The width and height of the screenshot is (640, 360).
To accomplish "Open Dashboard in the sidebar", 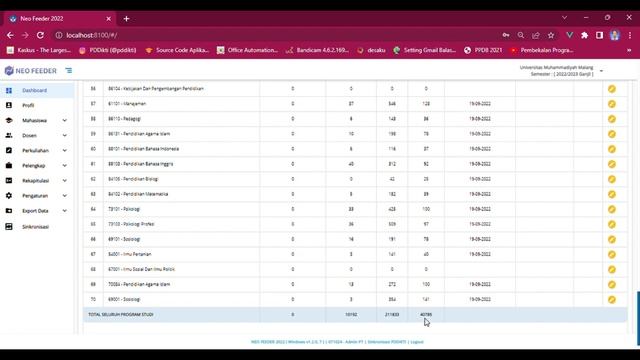I will 37,90.
